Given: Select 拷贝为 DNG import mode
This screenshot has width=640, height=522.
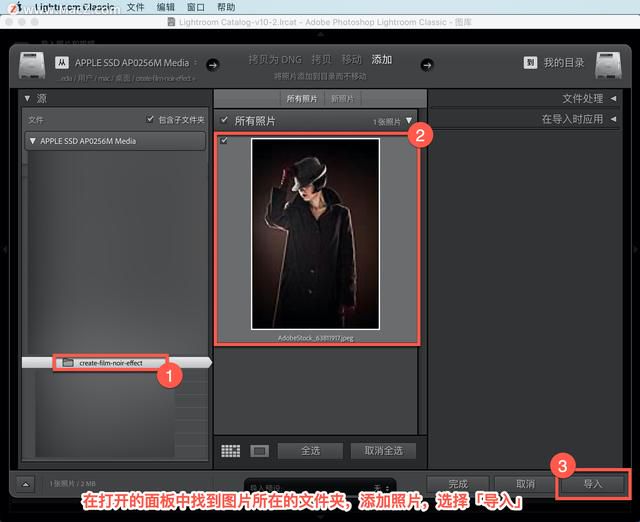Looking at the screenshot, I should (275, 60).
